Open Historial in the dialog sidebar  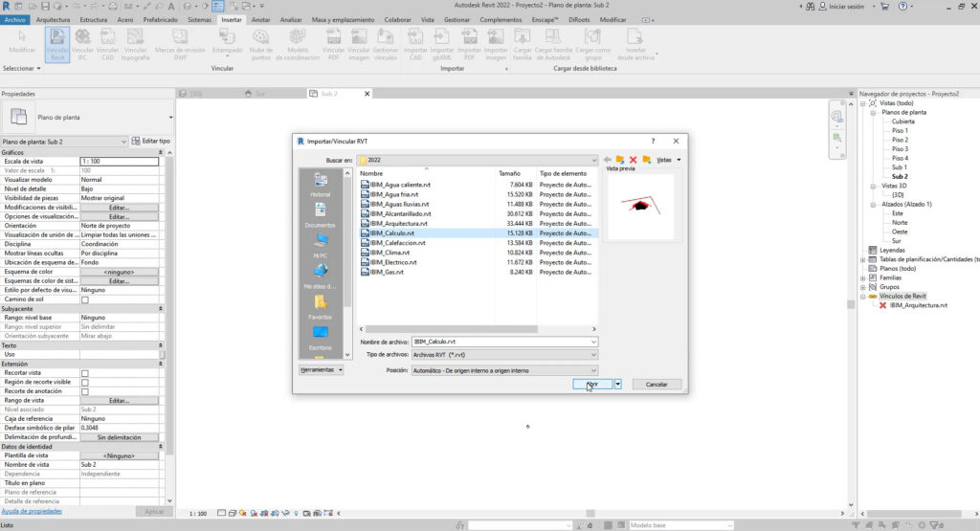pyautogui.click(x=321, y=184)
